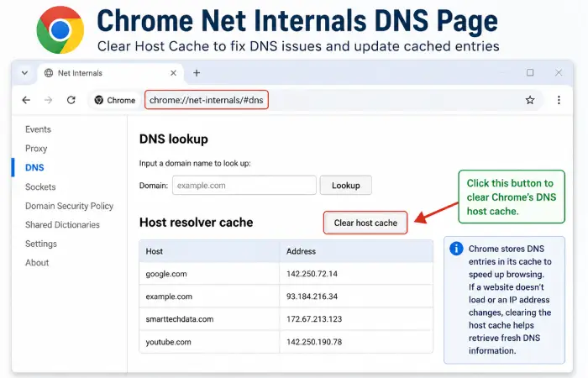This screenshot has height=378, width=588.
Task: Click the Lookup button
Action: (x=346, y=186)
